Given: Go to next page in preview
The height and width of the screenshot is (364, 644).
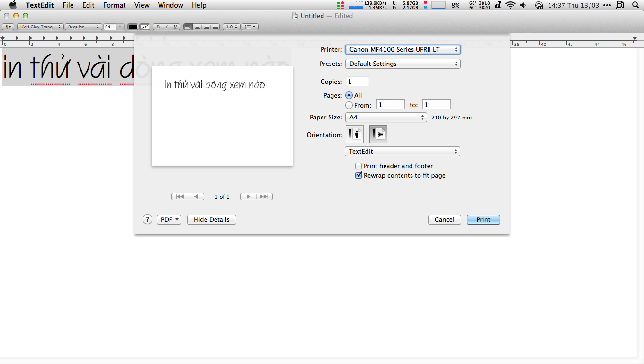Looking at the screenshot, I should click(x=248, y=196).
